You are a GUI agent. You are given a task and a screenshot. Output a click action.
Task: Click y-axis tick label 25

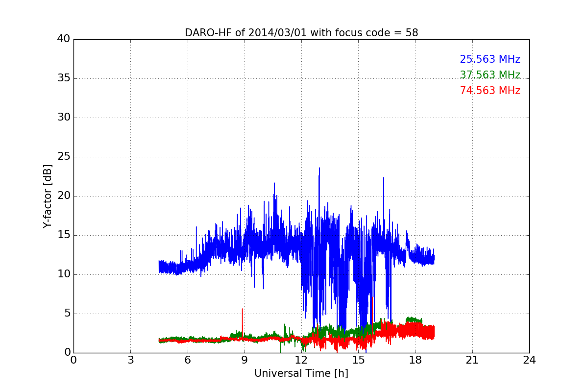pyautogui.click(x=64, y=157)
